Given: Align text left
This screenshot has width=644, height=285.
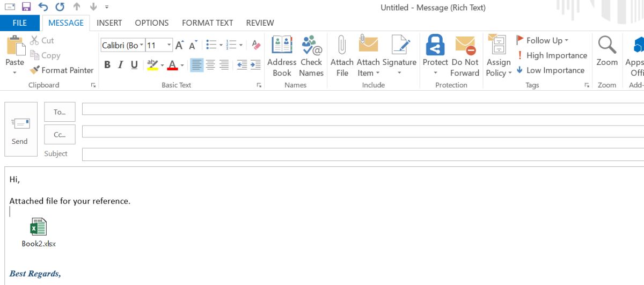Looking at the screenshot, I should [x=197, y=65].
